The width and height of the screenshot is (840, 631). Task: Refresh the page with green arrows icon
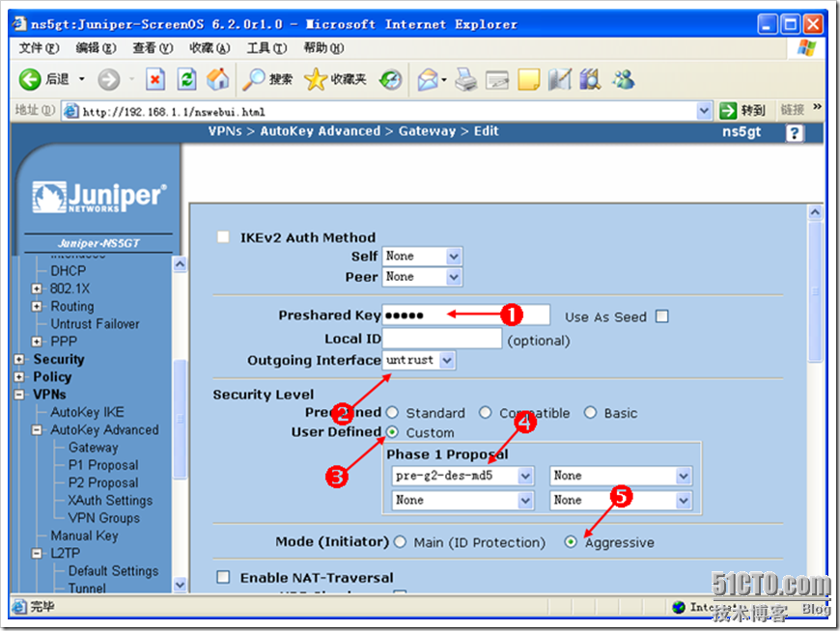187,80
